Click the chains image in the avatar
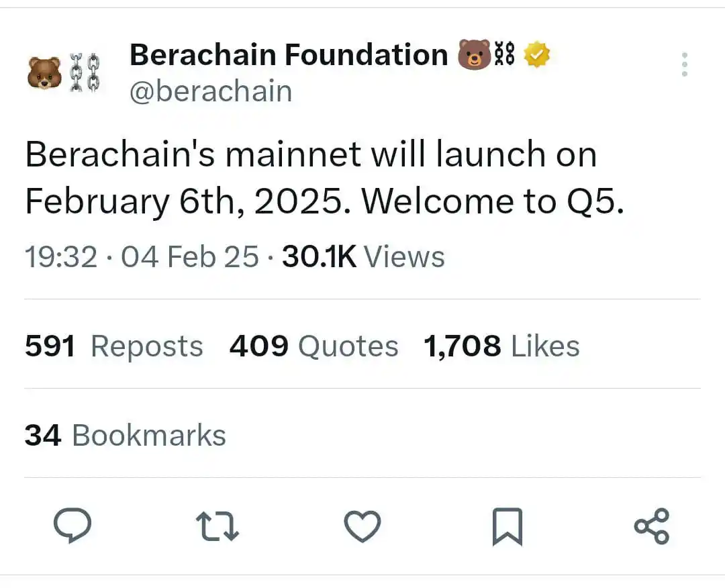Viewport: 725px width, 588px height. coord(85,72)
